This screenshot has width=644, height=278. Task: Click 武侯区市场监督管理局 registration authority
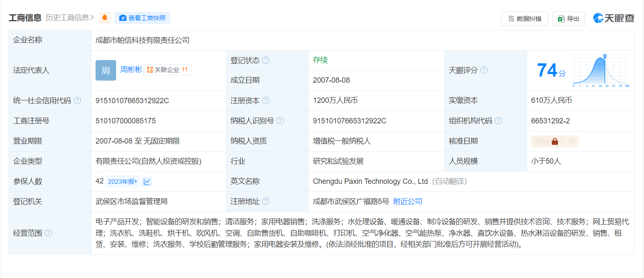[x=131, y=202]
